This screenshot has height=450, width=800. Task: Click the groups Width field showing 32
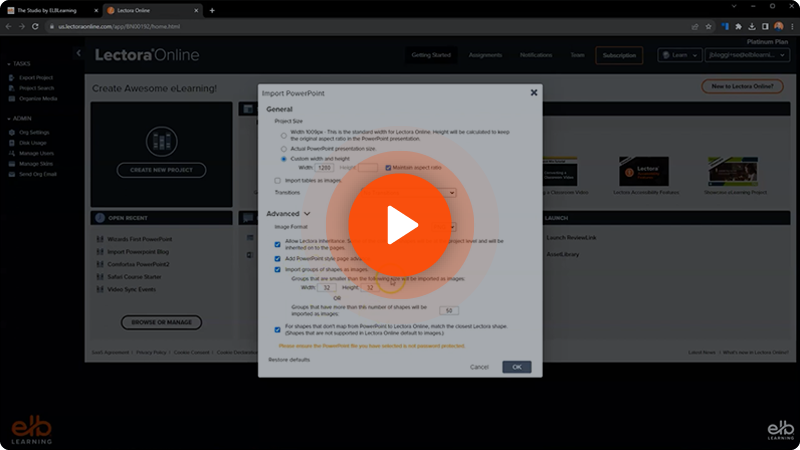click(x=327, y=288)
